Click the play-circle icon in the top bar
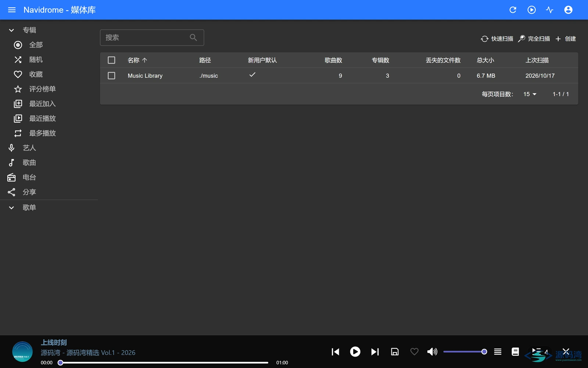The height and width of the screenshot is (368, 588). 531,10
